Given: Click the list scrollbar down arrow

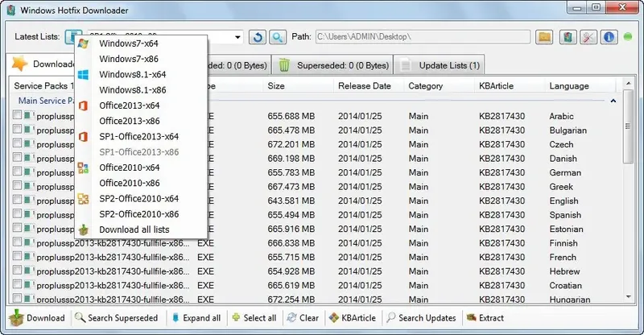Looking at the screenshot, I should pos(628,297).
